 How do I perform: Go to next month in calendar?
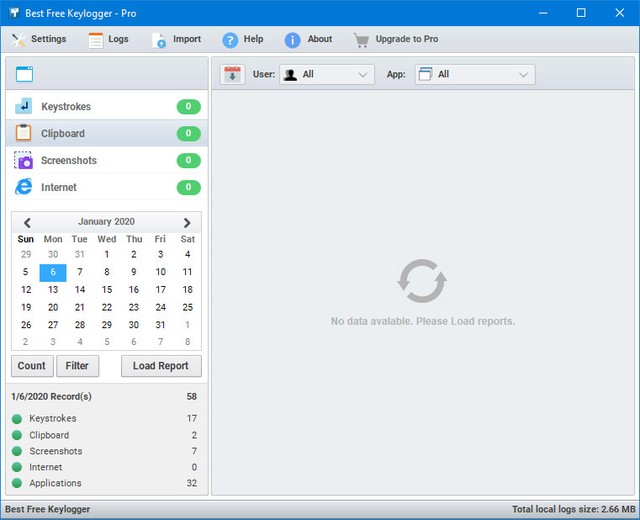click(186, 223)
